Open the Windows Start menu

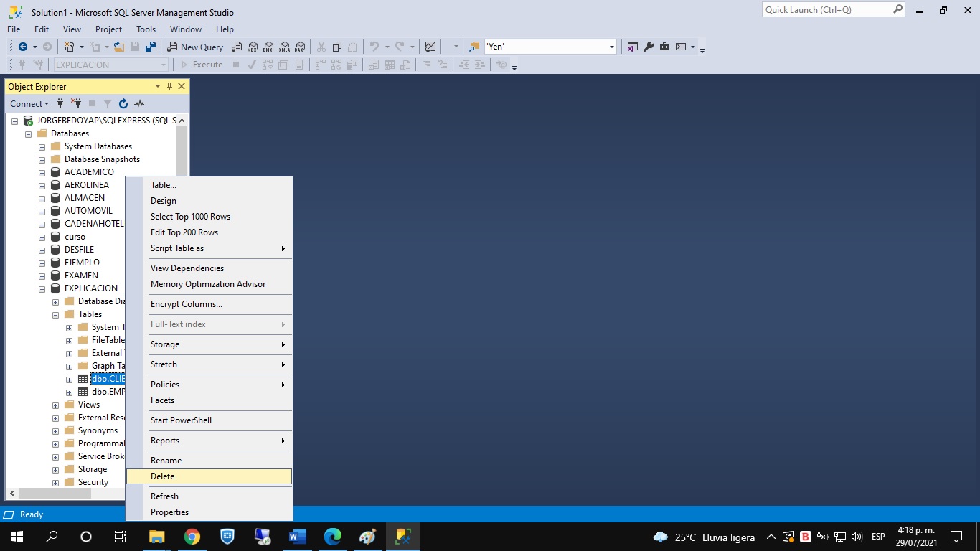click(x=17, y=537)
